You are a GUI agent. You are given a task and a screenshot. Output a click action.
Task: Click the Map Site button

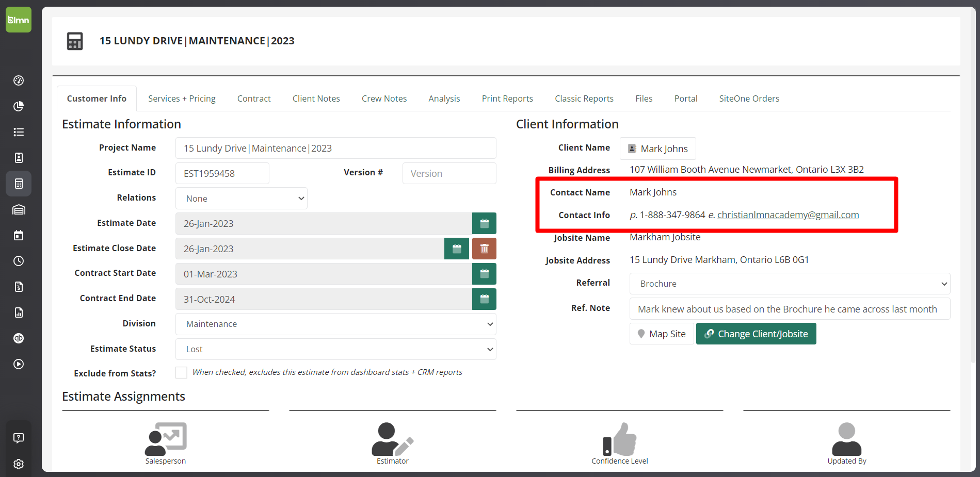tap(662, 334)
